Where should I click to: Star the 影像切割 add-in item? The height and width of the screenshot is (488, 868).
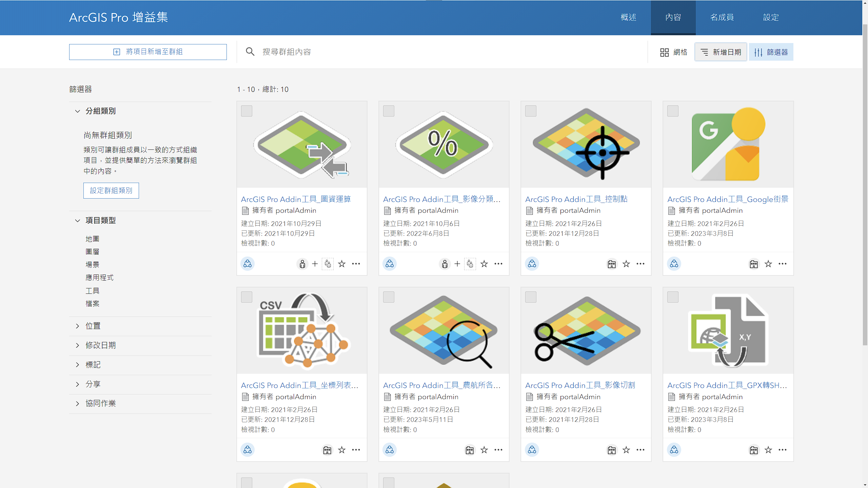pos(626,450)
